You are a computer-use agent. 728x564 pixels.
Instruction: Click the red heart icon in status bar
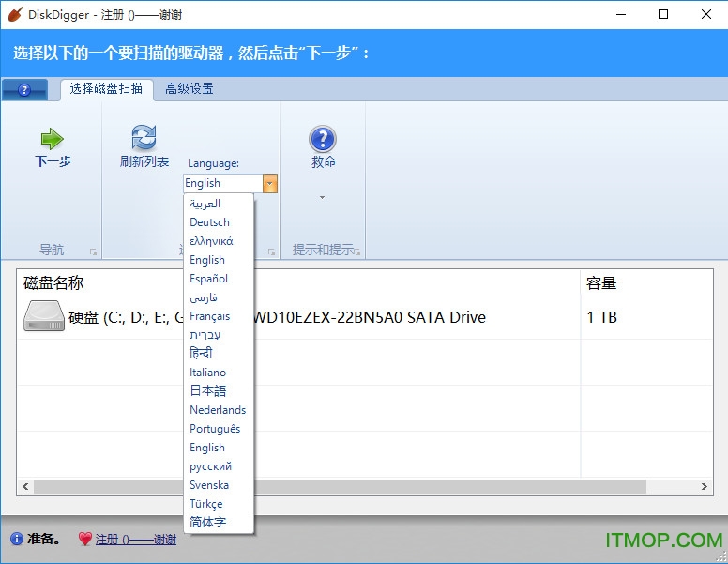[x=85, y=539]
